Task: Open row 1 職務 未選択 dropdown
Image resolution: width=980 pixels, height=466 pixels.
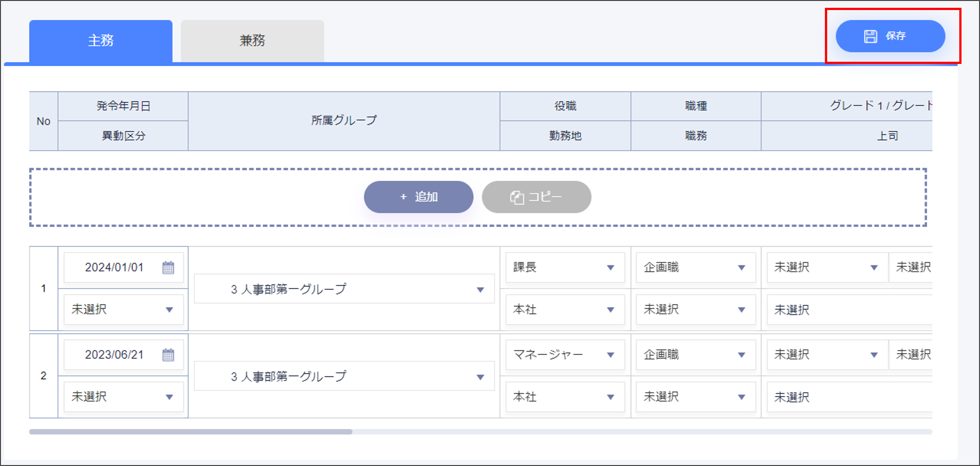Action: tap(741, 310)
